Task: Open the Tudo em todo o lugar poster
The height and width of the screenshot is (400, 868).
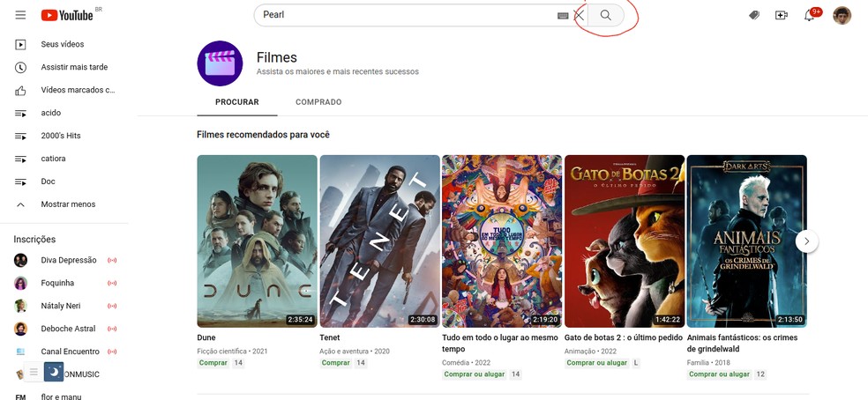Action: (x=502, y=241)
